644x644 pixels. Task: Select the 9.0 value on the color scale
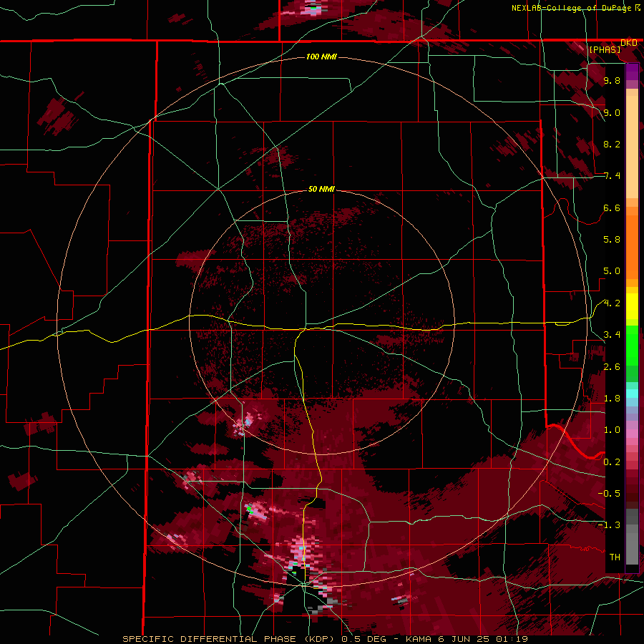(x=612, y=112)
